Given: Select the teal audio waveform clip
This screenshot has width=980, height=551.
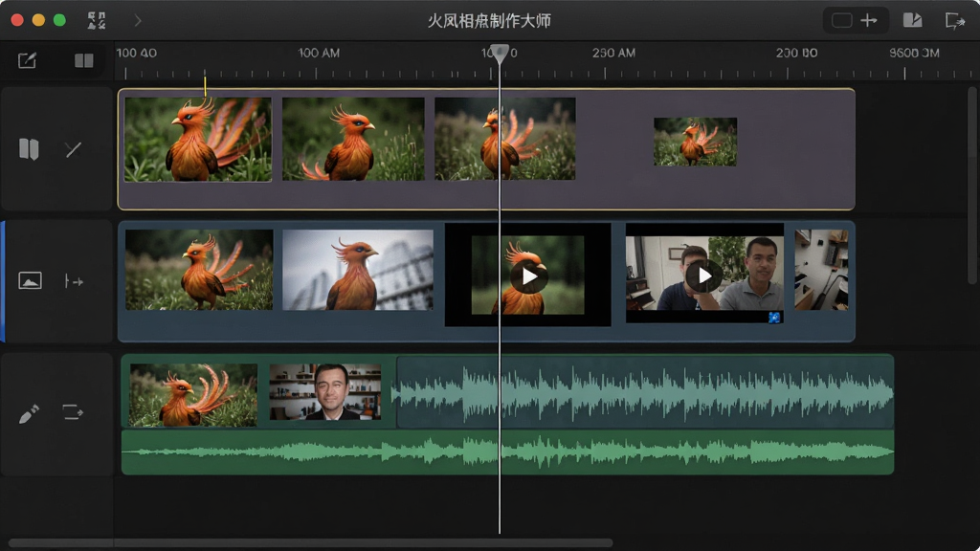Looking at the screenshot, I should pyautogui.click(x=645, y=391).
